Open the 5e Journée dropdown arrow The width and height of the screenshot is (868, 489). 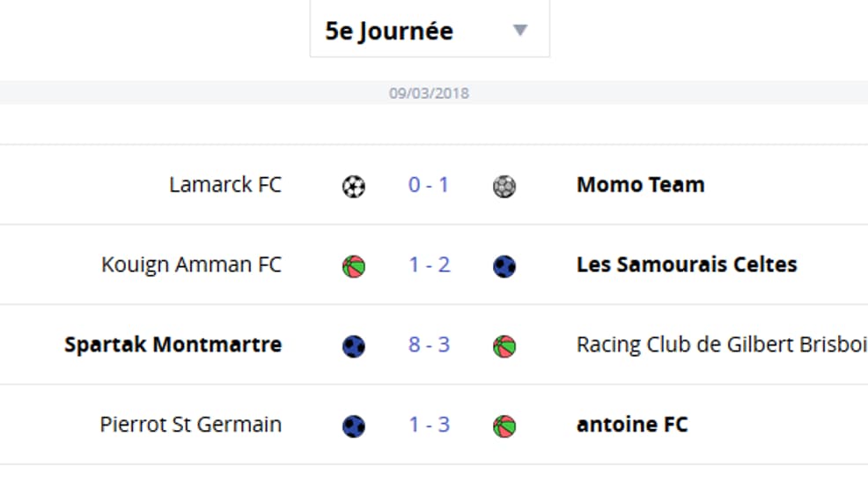[519, 30]
